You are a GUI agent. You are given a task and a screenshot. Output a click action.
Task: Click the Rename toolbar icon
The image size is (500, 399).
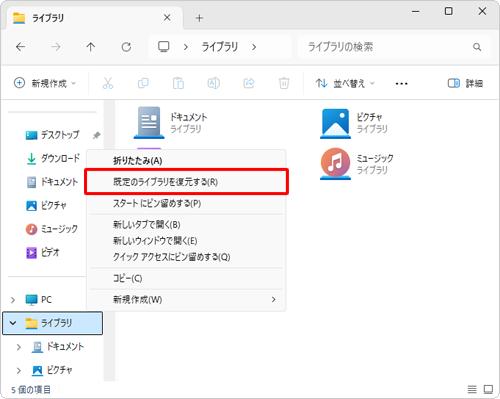pos(214,83)
